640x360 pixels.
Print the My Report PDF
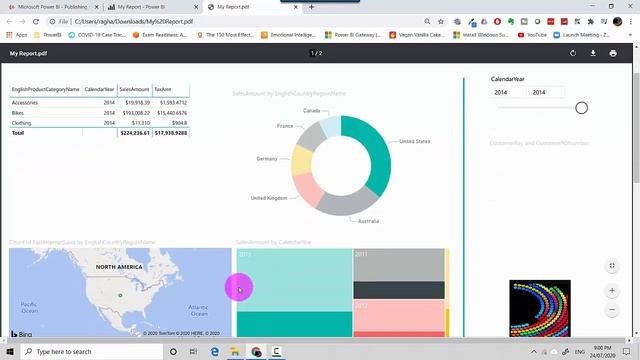coord(613,53)
